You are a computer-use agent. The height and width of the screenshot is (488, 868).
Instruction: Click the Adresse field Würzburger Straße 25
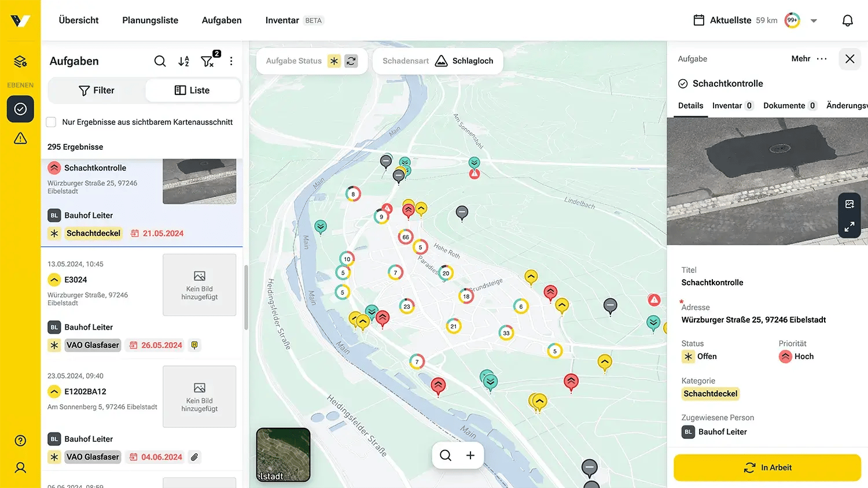pyautogui.click(x=753, y=320)
